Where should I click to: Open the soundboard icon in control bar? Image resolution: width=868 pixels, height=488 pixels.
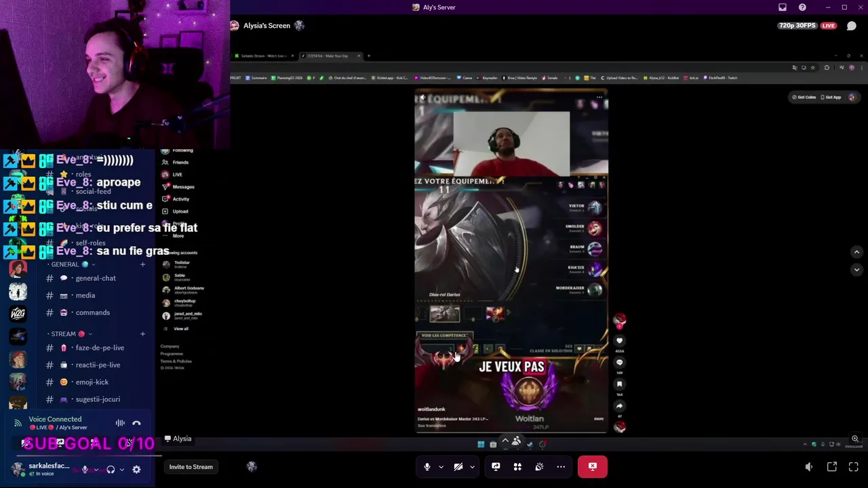coord(539,467)
